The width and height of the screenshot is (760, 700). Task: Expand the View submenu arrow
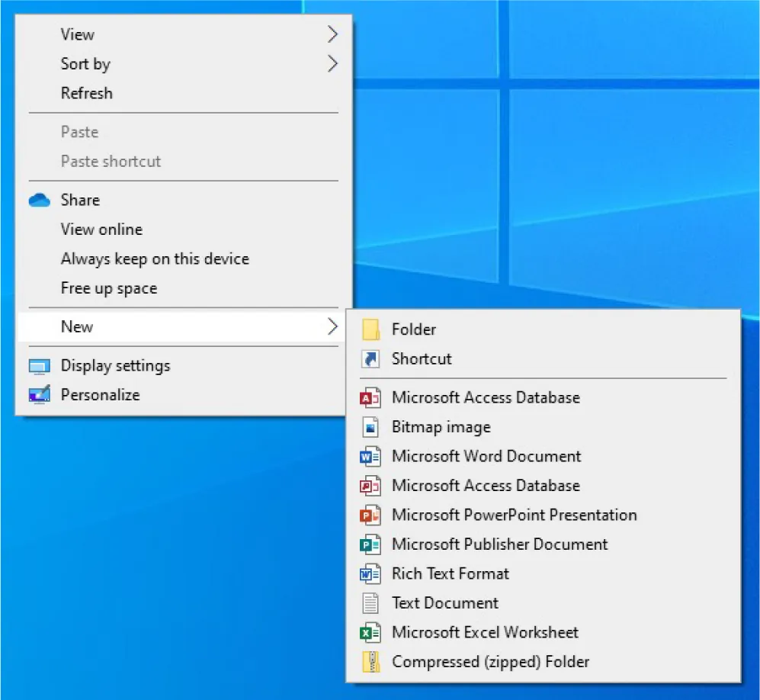(x=332, y=34)
